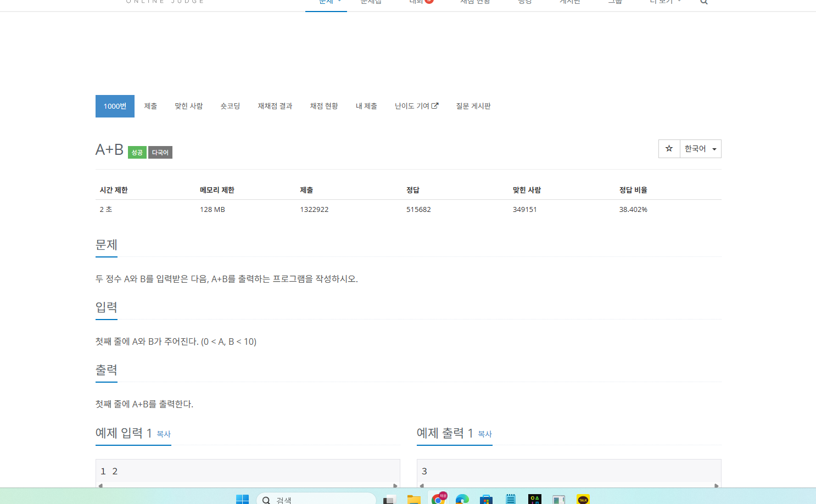The image size is (816, 504).
Task: Click the 문제 section heading
Action: 107,245
